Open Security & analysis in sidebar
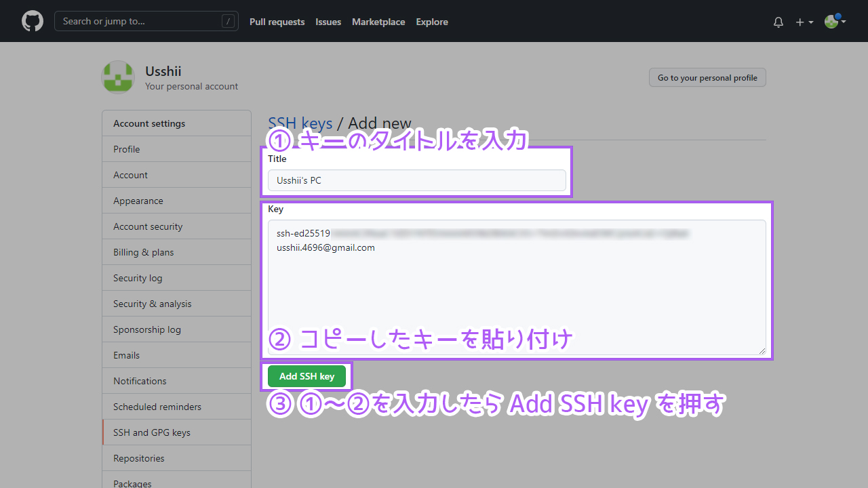Image resolution: width=868 pixels, height=488 pixels. (176, 304)
